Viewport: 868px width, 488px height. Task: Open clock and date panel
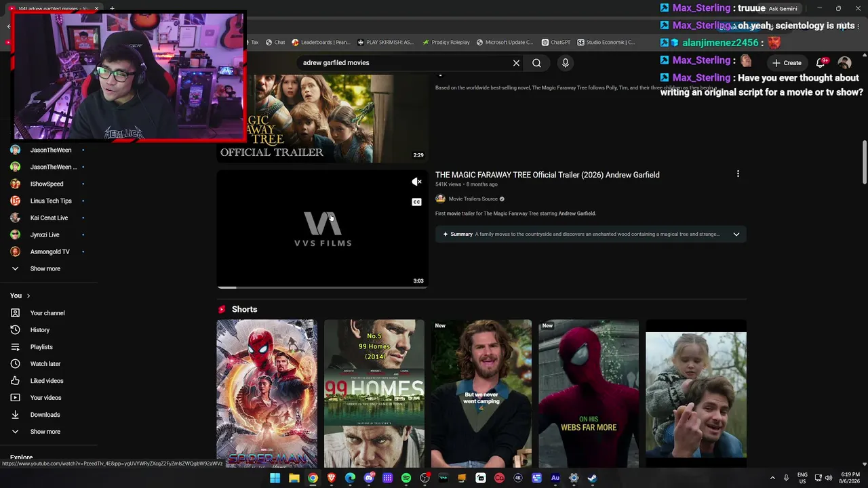(x=850, y=478)
